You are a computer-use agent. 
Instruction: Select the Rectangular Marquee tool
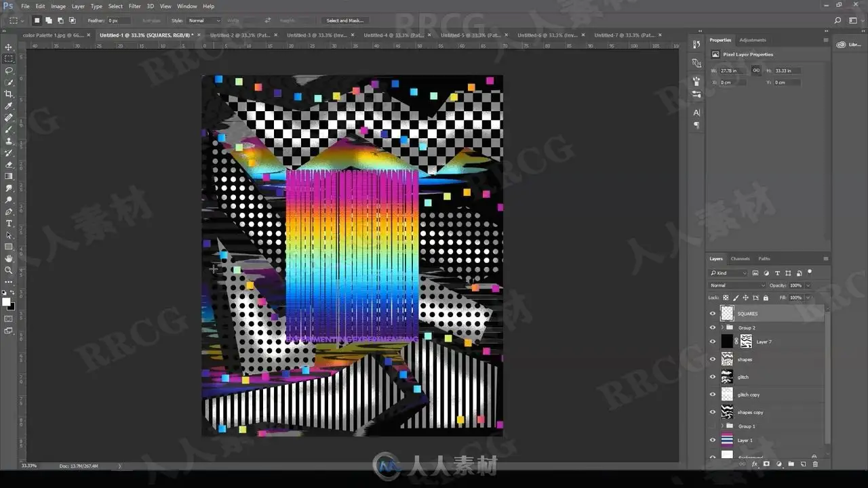(x=9, y=58)
